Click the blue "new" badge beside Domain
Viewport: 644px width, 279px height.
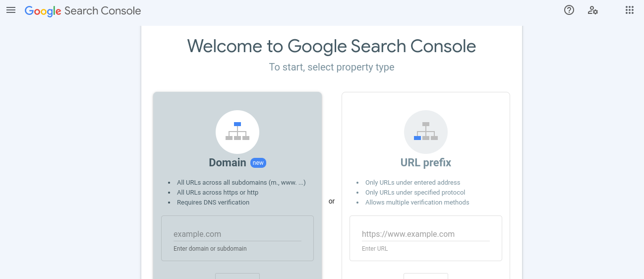coord(258,163)
